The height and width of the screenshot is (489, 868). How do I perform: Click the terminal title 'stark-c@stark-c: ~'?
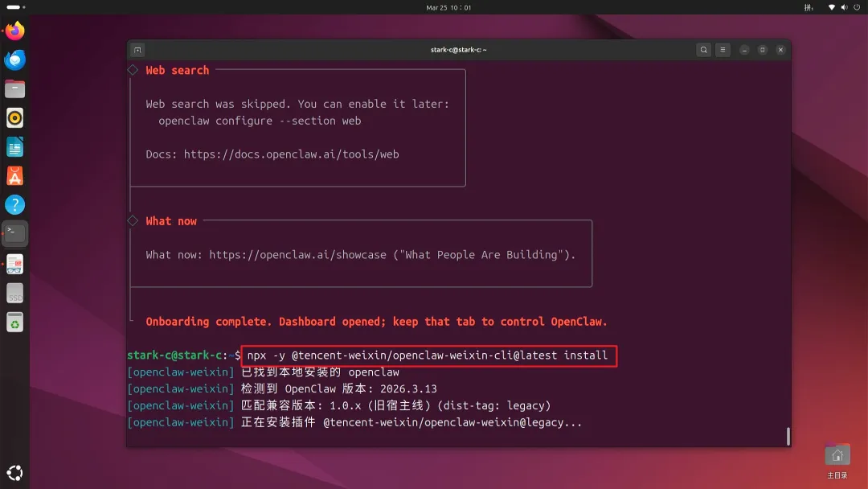click(458, 50)
